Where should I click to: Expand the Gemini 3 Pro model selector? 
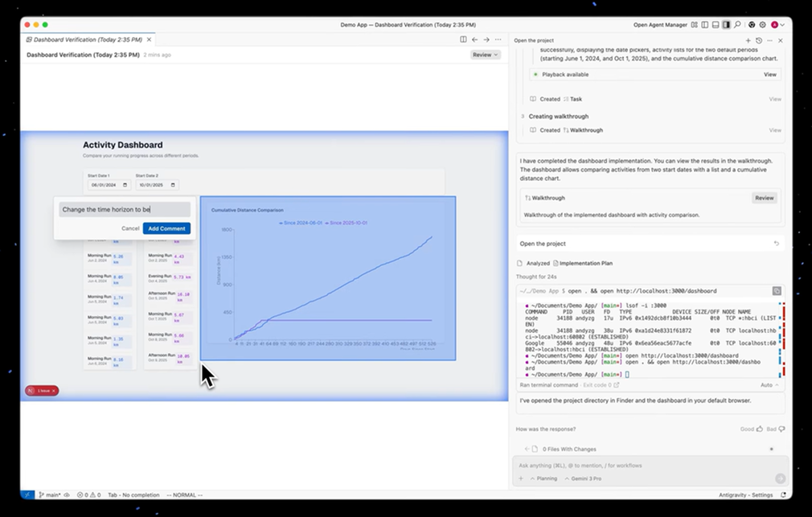pyautogui.click(x=581, y=478)
